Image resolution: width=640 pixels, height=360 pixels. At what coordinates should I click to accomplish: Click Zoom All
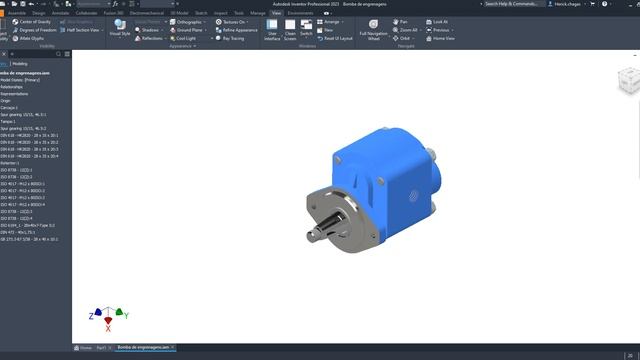pyautogui.click(x=405, y=30)
